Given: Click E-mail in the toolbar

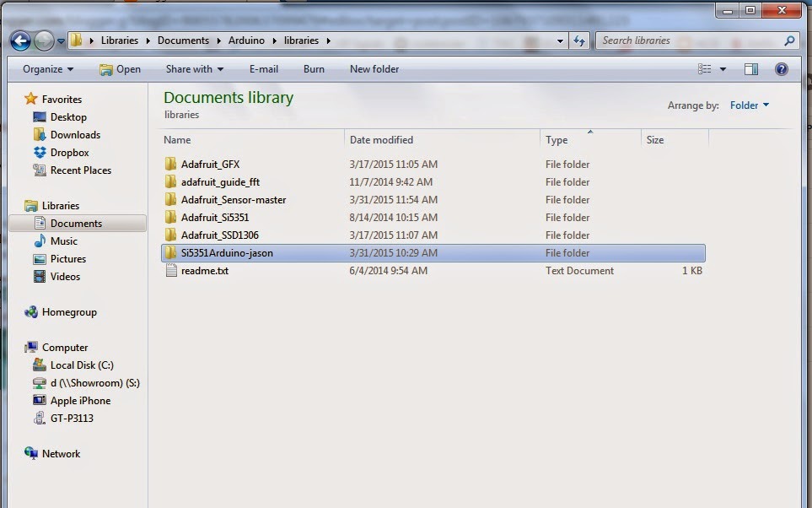Looking at the screenshot, I should click(x=264, y=69).
